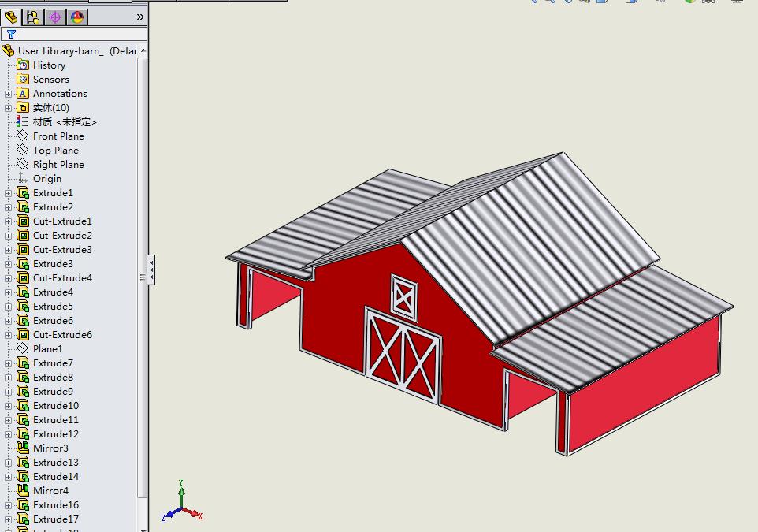Screen dimensions: 758x532
Task: Select the Extrude12 feature icon
Action: [23, 433]
